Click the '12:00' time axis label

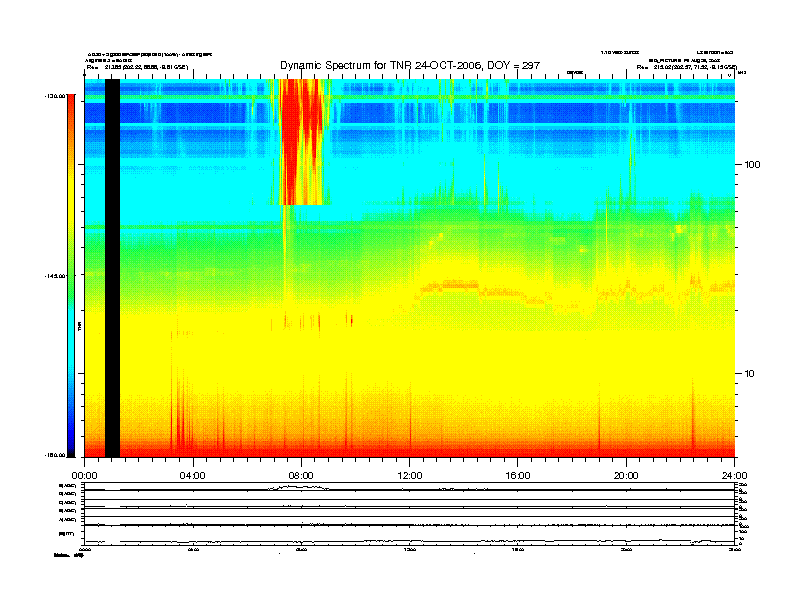coord(410,476)
